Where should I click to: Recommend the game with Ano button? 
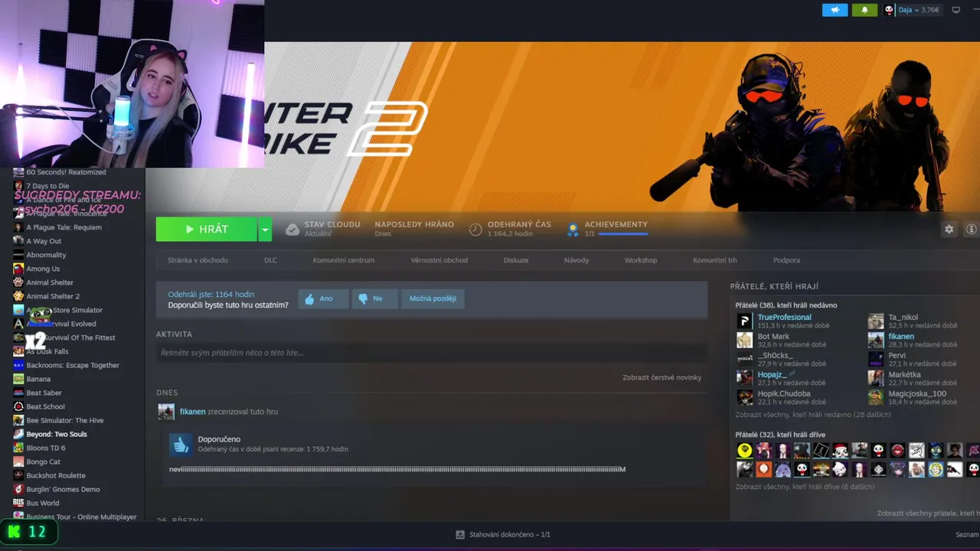pos(323,298)
